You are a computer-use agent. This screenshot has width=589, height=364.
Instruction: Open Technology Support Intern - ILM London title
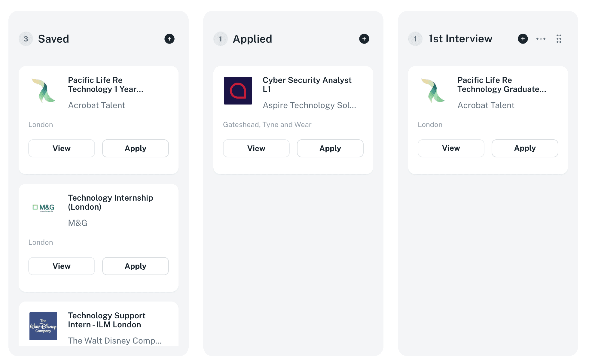pos(107,320)
